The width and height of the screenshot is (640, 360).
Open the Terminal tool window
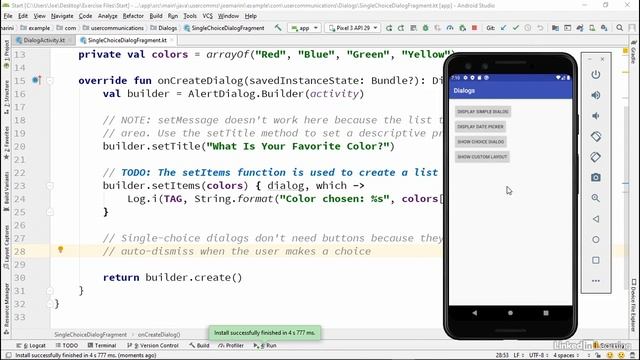[102, 345]
